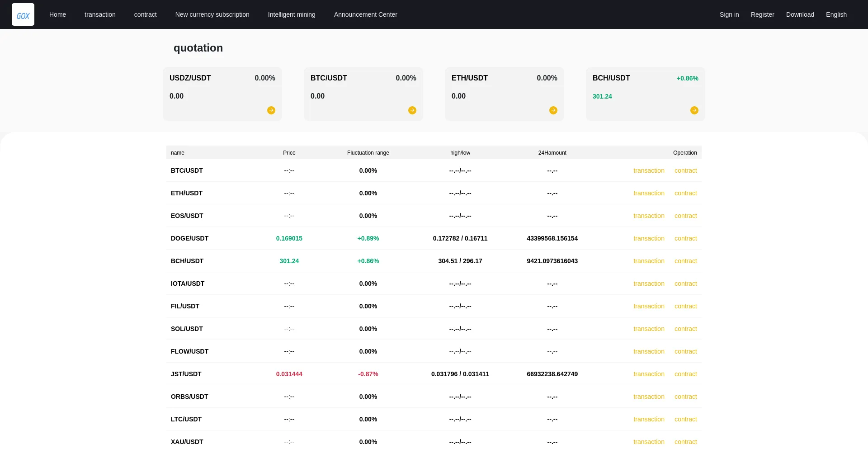
Task: Open transaction for DOGE/USDT row
Action: 649,238
